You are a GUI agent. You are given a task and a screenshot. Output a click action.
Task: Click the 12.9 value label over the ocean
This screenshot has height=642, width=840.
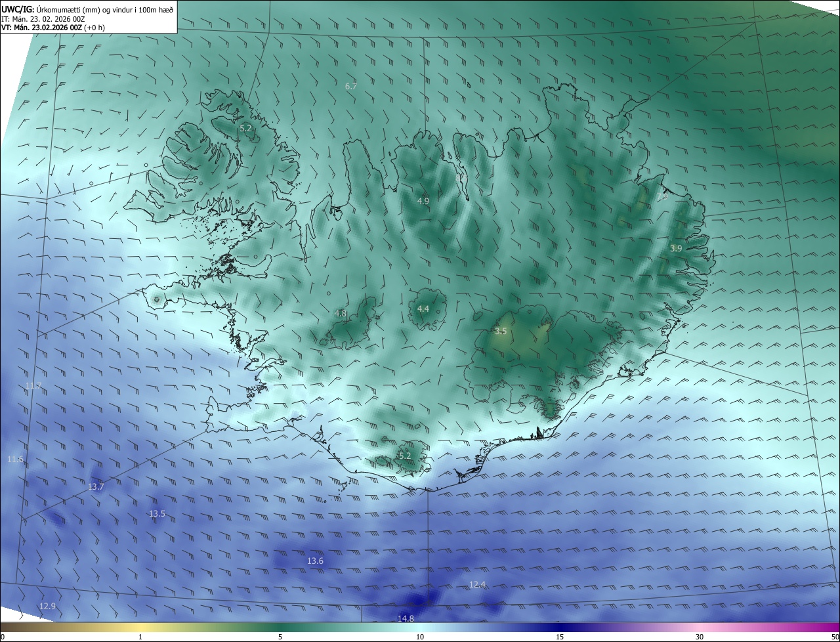(x=47, y=606)
